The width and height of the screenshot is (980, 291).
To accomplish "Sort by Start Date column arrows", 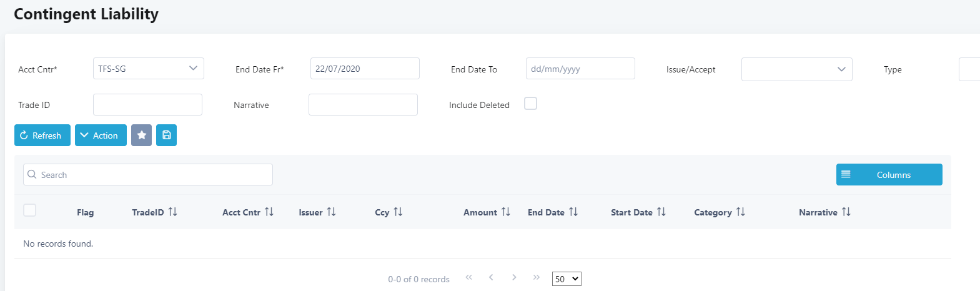I will coord(661,212).
